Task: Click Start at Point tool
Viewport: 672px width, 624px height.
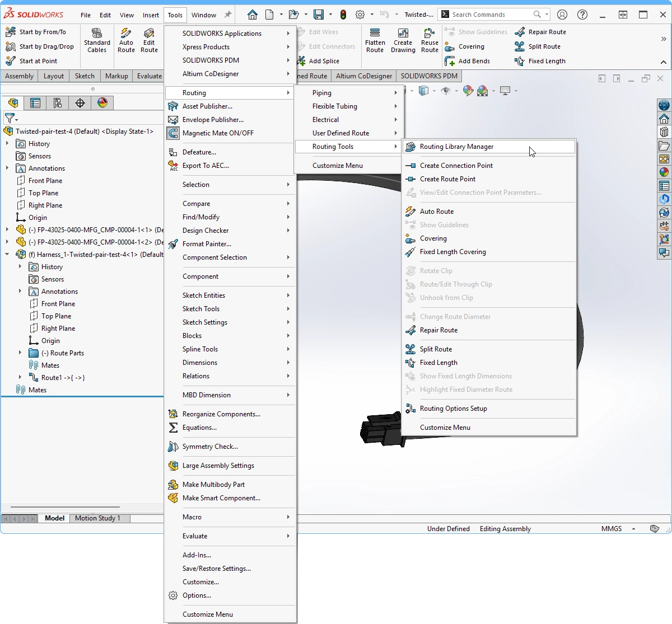Action: 31,61
